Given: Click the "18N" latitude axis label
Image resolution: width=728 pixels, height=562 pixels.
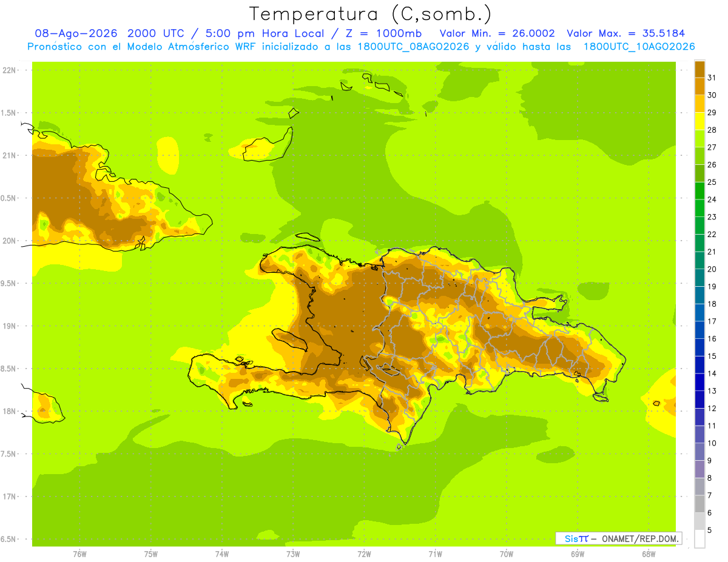Looking at the screenshot, I should pos(8,412).
